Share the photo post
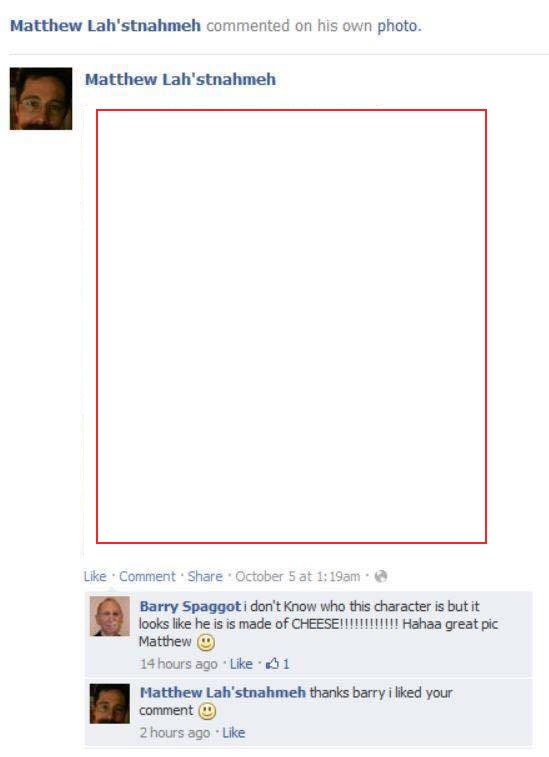The height and width of the screenshot is (757, 549). coord(205,576)
